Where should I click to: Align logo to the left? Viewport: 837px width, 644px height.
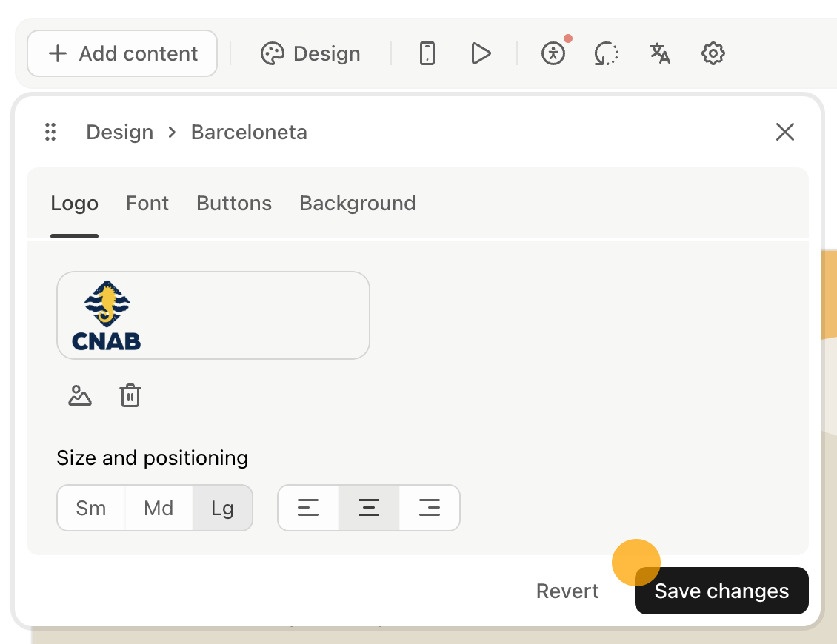click(x=308, y=508)
